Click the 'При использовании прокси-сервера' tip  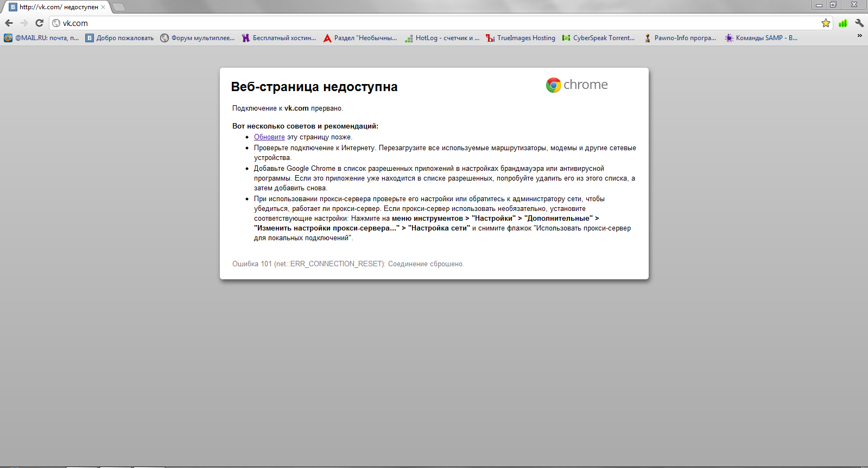[442, 219]
